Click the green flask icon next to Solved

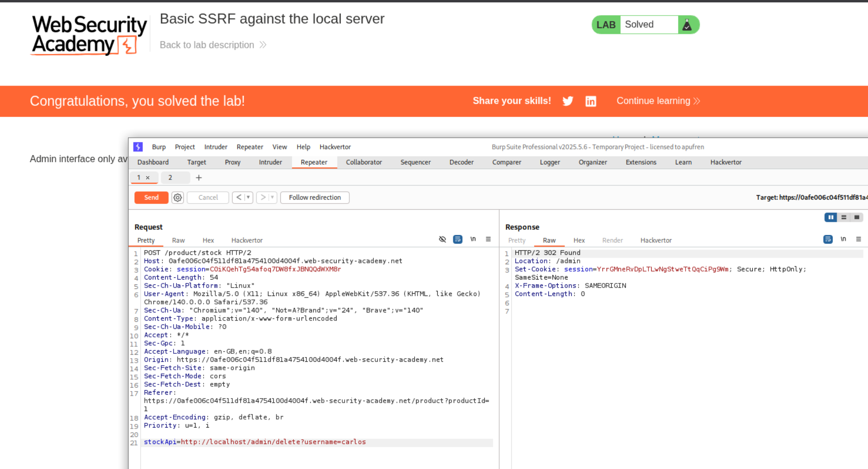click(x=689, y=24)
